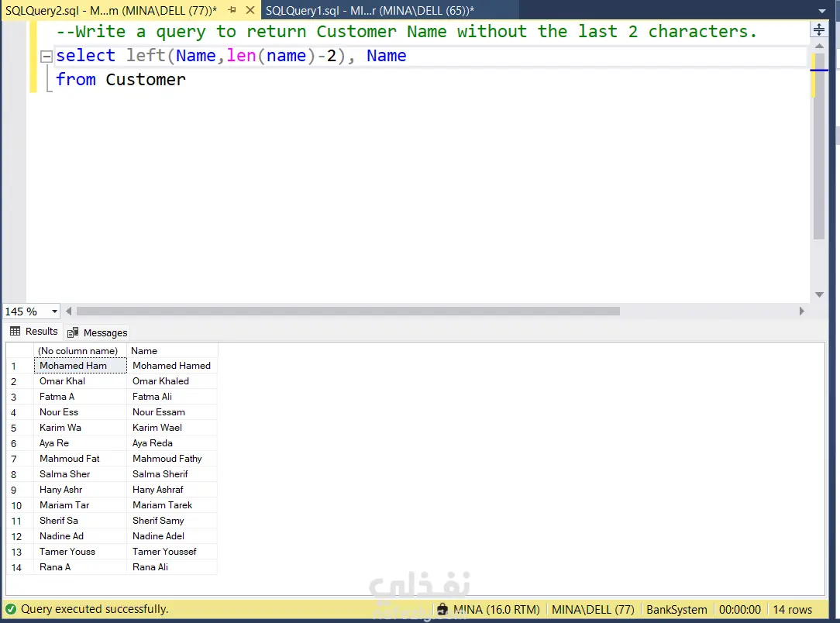Click the Messages tab icon
Viewport: 840px width, 623px height.
pyautogui.click(x=73, y=332)
